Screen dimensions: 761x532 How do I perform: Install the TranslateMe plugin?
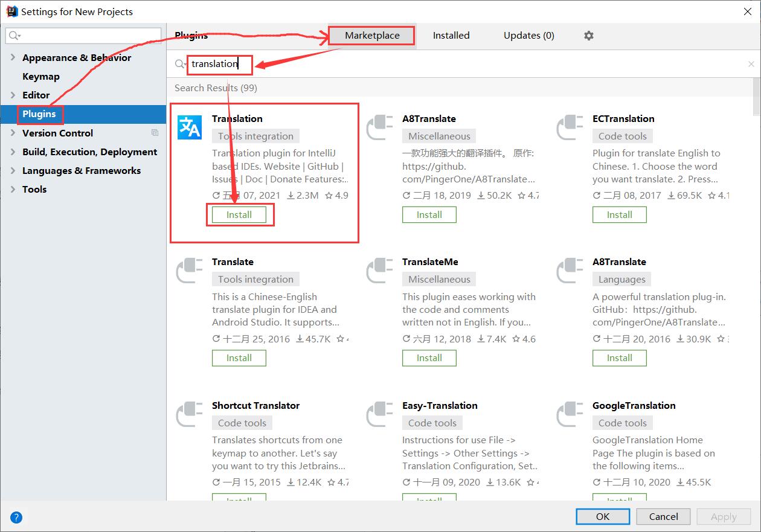429,357
